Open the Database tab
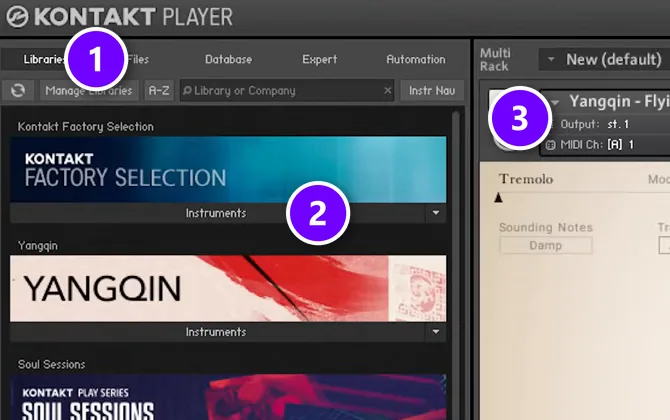 click(x=228, y=59)
